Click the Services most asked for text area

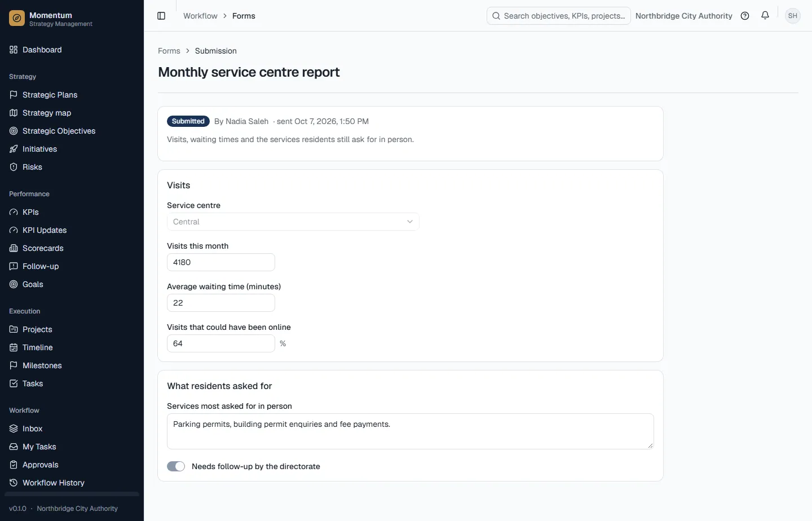point(411,431)
